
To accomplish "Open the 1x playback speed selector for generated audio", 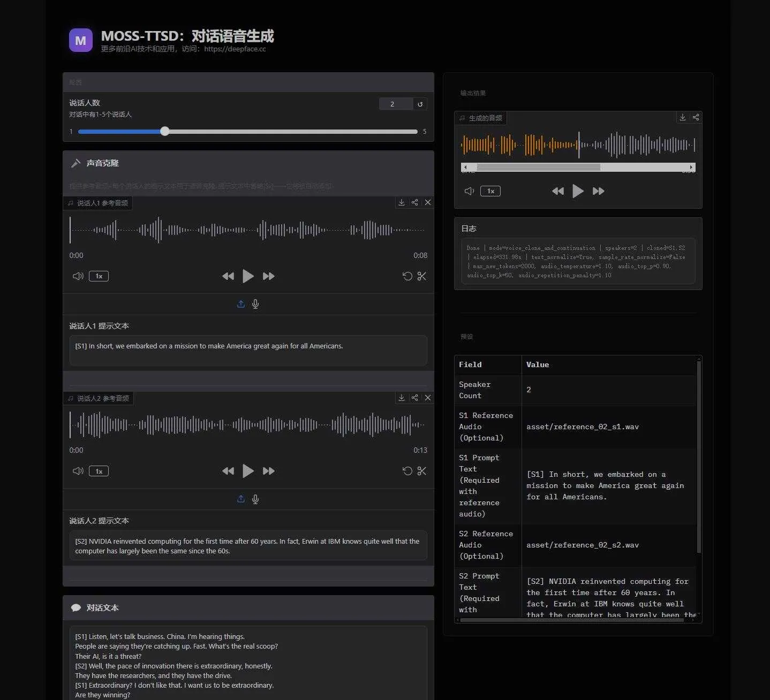I will (x=490, y=191).
